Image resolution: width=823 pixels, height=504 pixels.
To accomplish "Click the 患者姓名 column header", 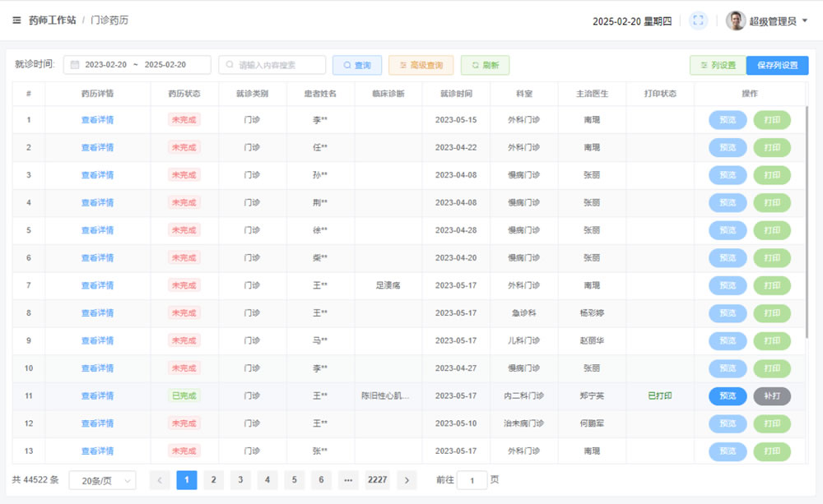I will (320, 94).
